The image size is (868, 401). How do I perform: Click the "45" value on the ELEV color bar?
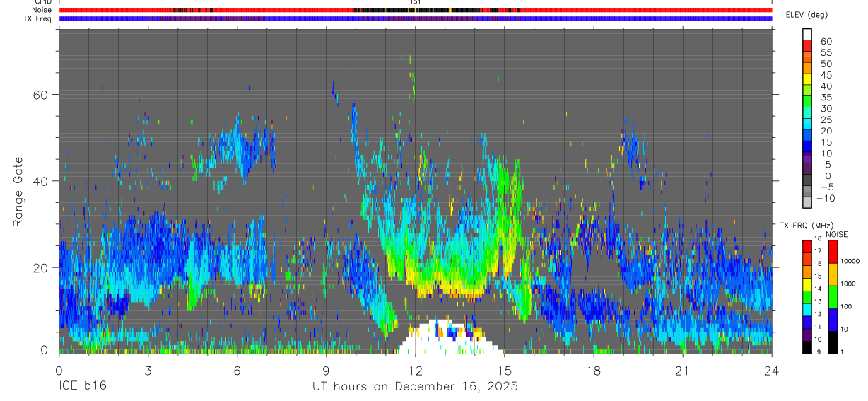pos(826,76)
